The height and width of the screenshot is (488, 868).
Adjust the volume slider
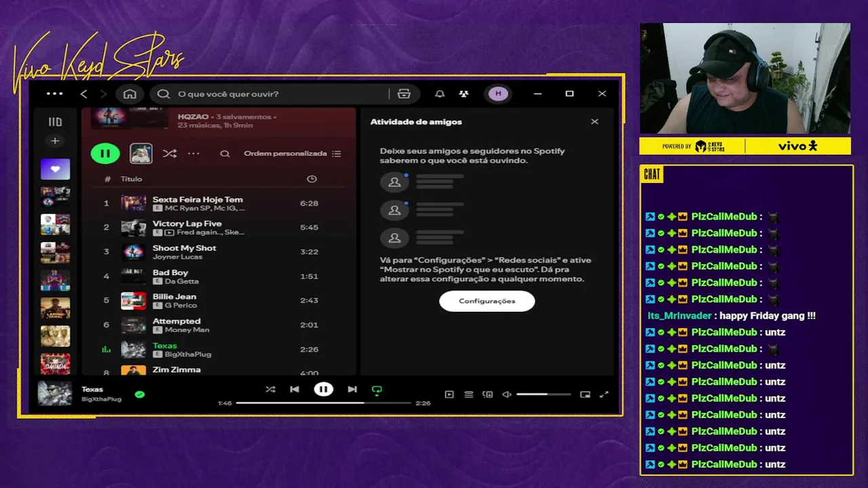(543, 394)
